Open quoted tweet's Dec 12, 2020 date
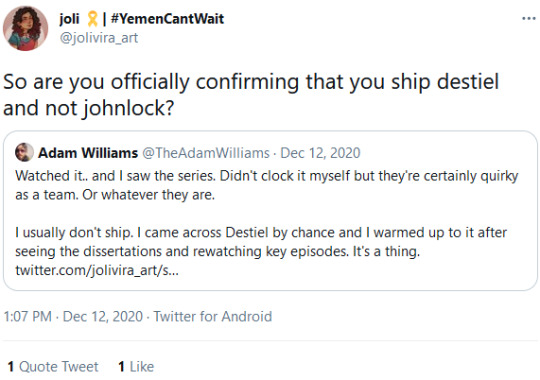Screen dimensions: 540x380 (320, 153)
